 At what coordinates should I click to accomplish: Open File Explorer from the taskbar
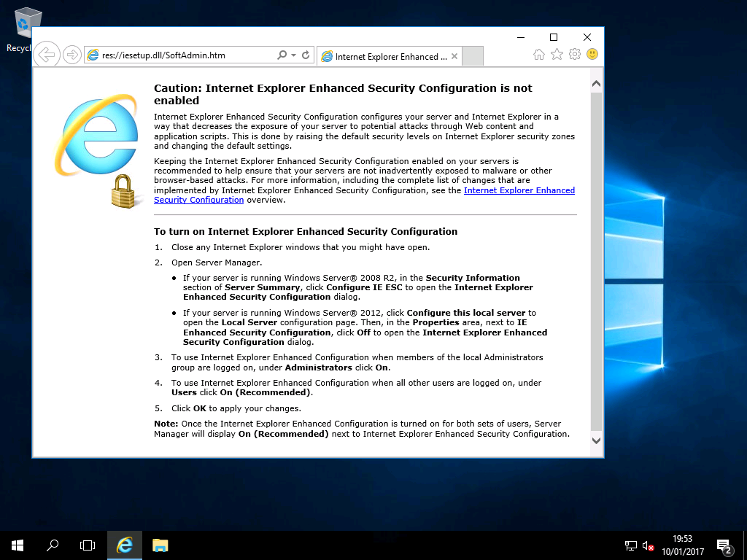tap(160, 545)
